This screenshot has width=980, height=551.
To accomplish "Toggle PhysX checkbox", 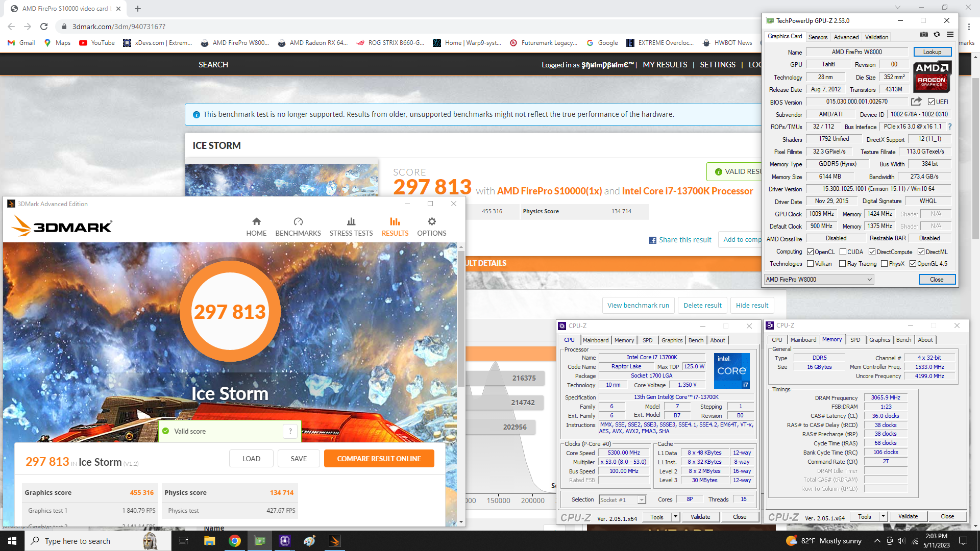I will 884,264.
